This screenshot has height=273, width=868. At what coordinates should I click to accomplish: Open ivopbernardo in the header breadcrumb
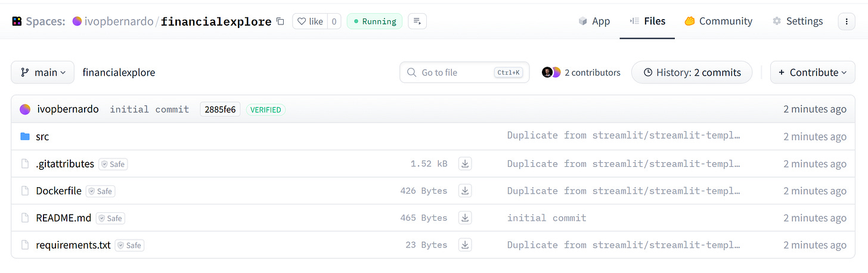tap(119, 21)
